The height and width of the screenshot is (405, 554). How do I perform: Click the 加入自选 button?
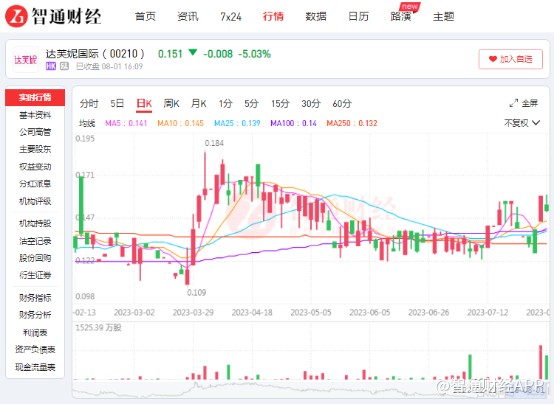tap(511, 59)
